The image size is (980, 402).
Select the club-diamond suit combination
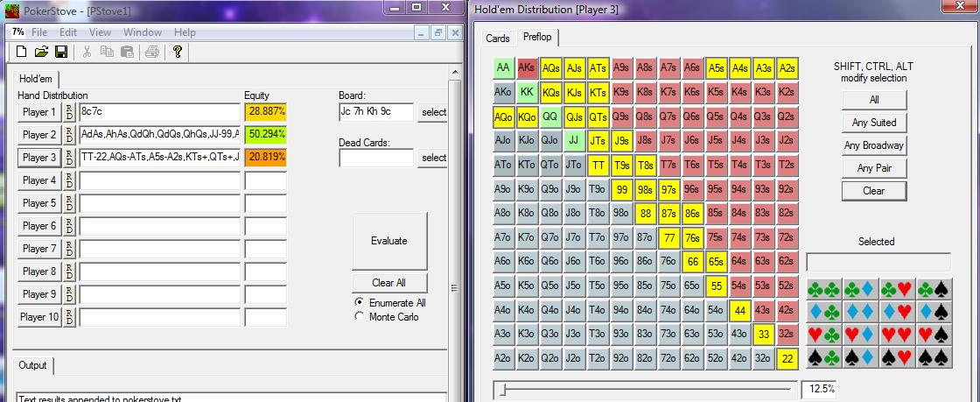(861, 289)
